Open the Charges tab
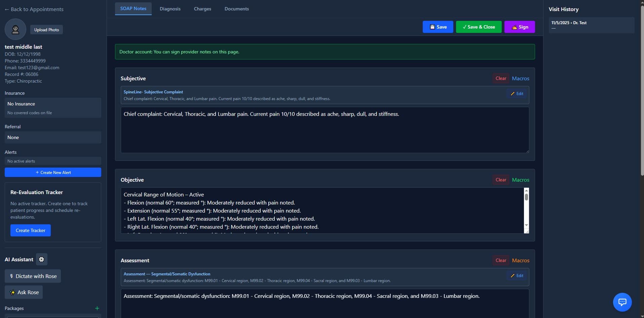 [x=202, y=9]
